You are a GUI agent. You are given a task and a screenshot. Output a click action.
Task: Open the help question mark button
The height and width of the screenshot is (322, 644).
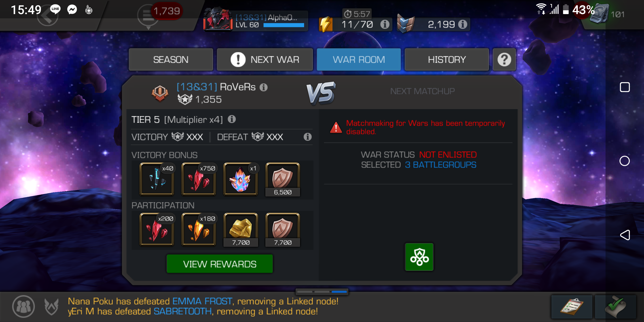tap(504, 59)
